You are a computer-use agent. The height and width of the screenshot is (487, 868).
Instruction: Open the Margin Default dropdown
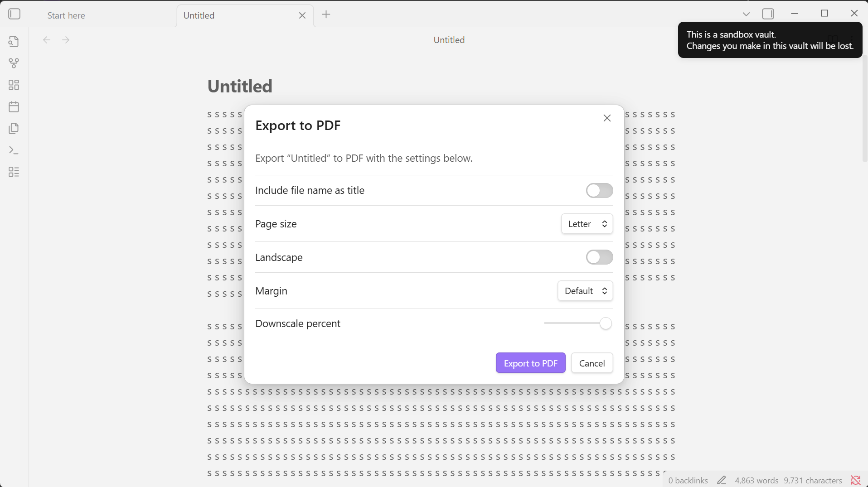click(585, 291)
